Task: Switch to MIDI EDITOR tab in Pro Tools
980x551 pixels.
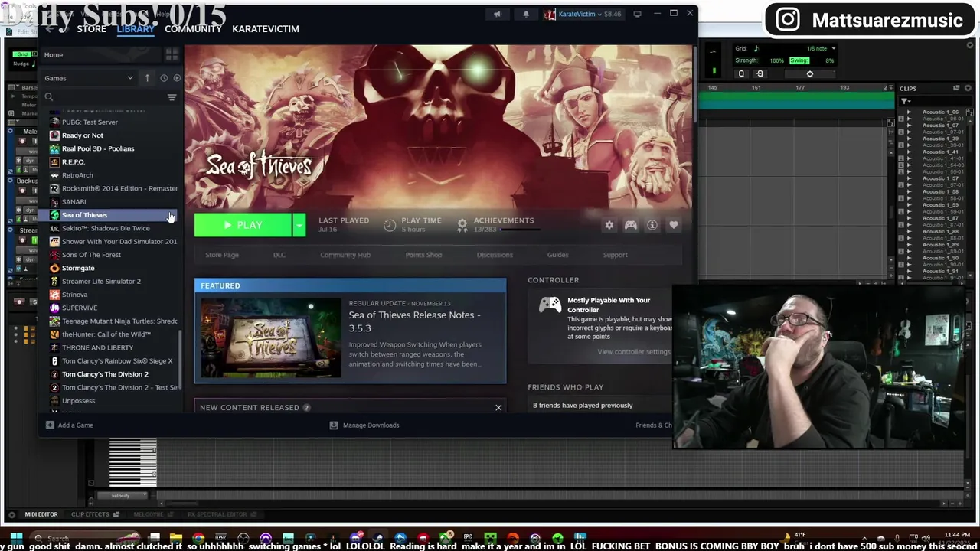Action: click(41, 514)
